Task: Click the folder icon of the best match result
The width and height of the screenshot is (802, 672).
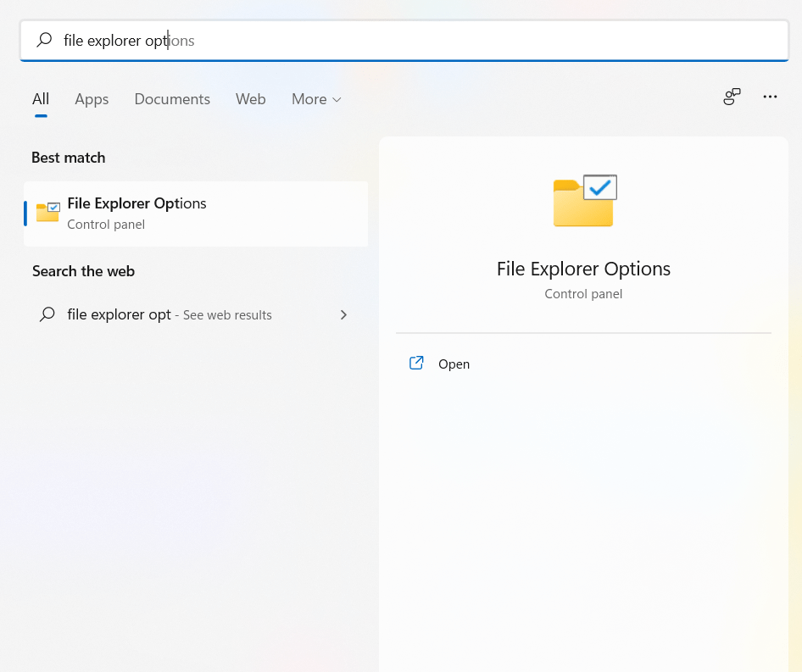Action: pos(48,212)
